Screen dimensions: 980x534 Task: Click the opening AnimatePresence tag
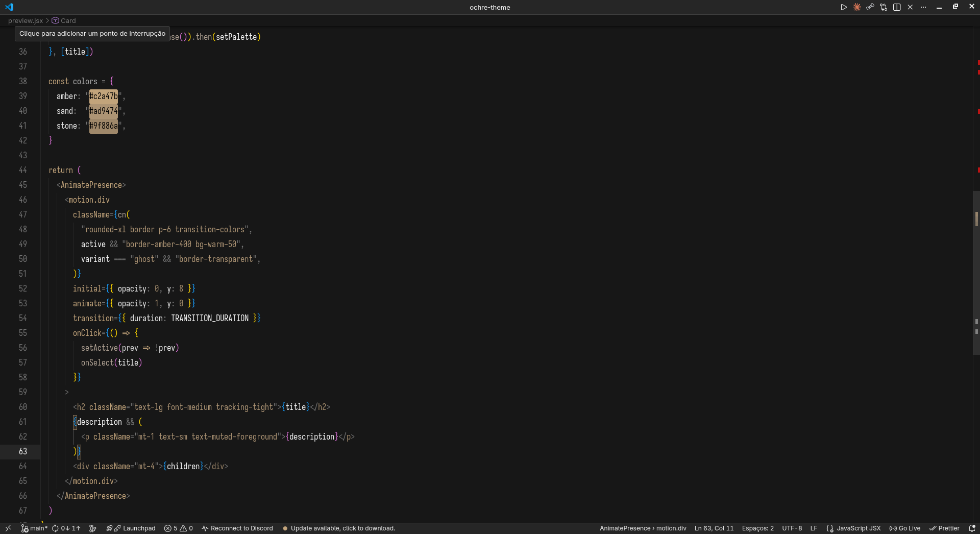click(91, 185)
